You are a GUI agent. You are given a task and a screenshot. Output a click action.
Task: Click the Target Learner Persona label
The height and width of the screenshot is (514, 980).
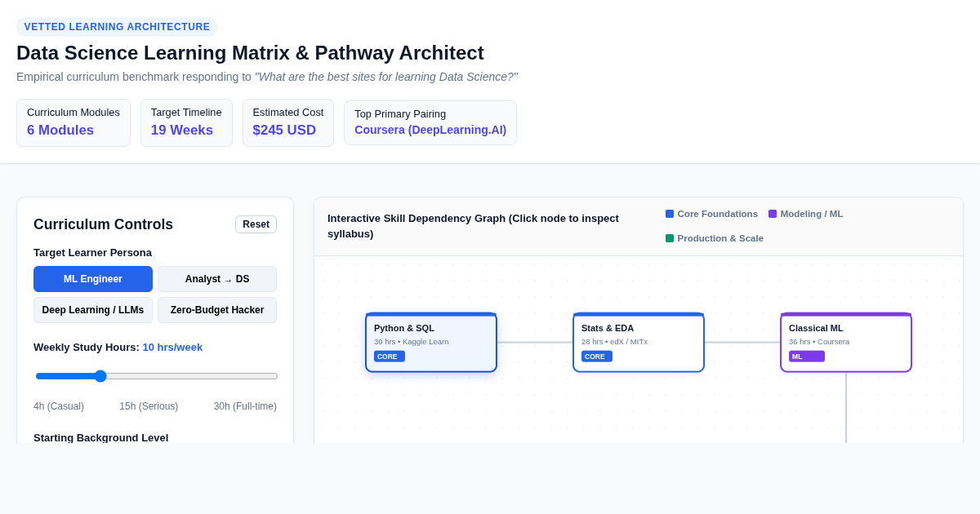tap(92, 252)
